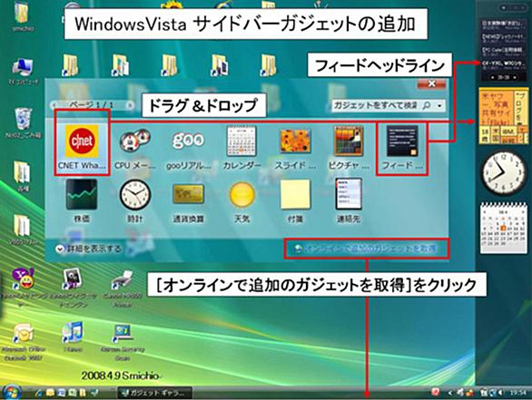Open the online additional gadgets link

click(366, 249)
